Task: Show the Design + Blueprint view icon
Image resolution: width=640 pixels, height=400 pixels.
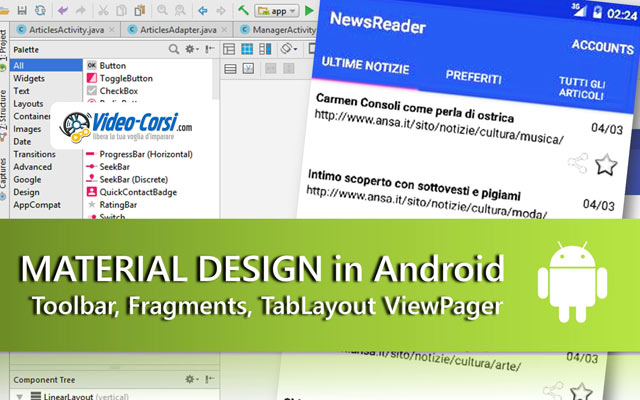Action: pos(265,49)
